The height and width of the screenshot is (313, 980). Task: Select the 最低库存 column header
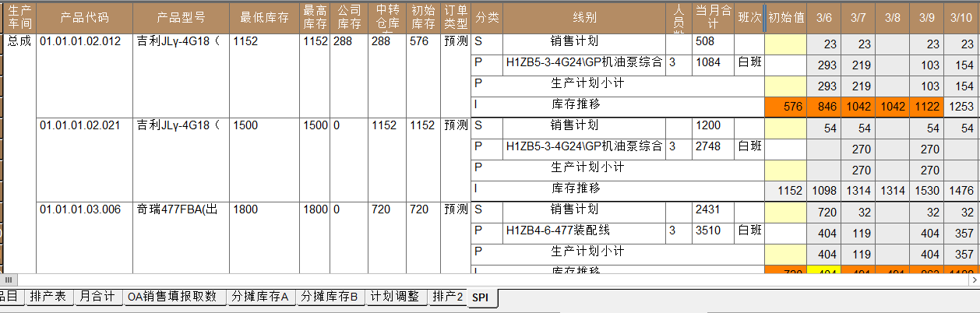click(x=264, y=17)
